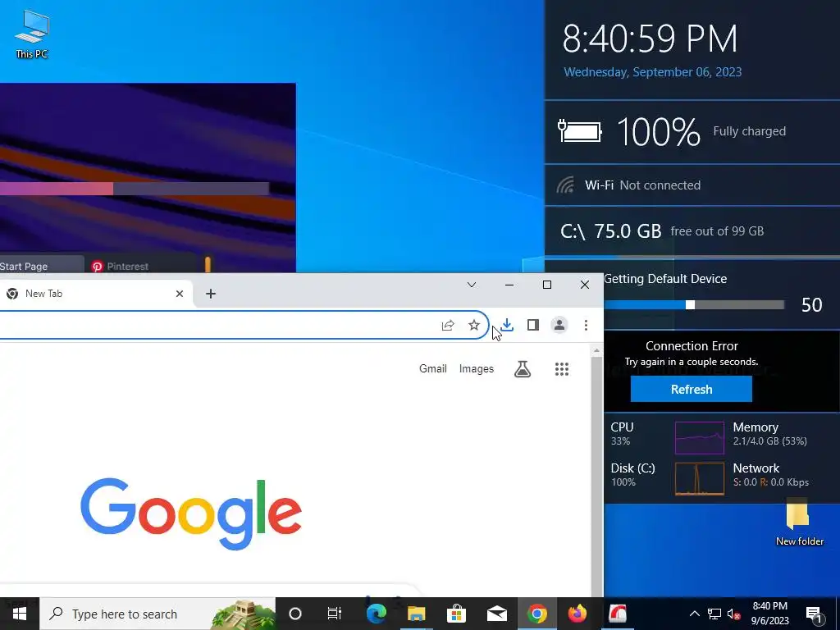The image size is (840, 630).
Task: Toggle Chrome side panel icon
Action: [532, 325]
